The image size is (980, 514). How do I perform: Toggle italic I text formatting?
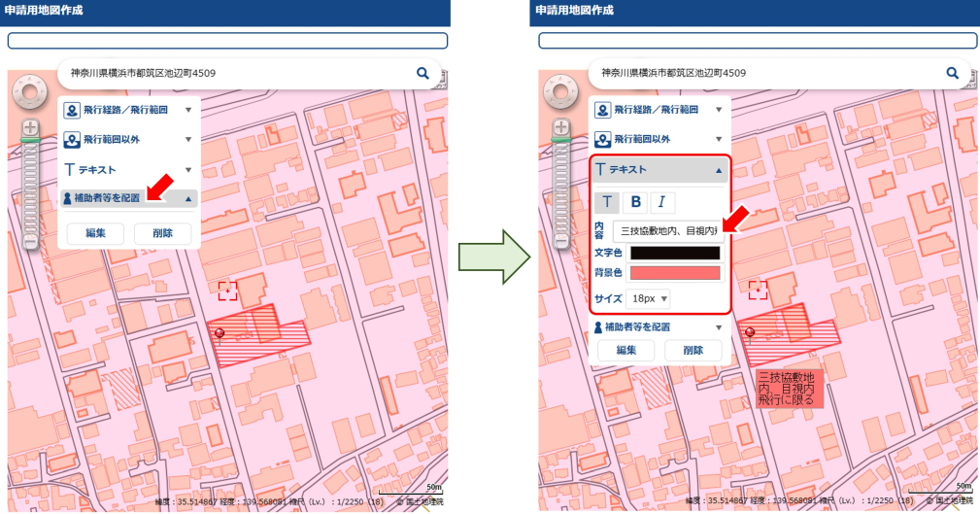(x=661, y=202)
